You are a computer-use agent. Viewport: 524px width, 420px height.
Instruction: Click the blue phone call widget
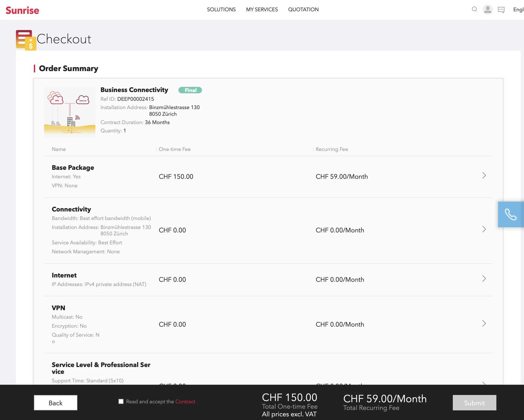pyautogui.click(x=511, y=214)
